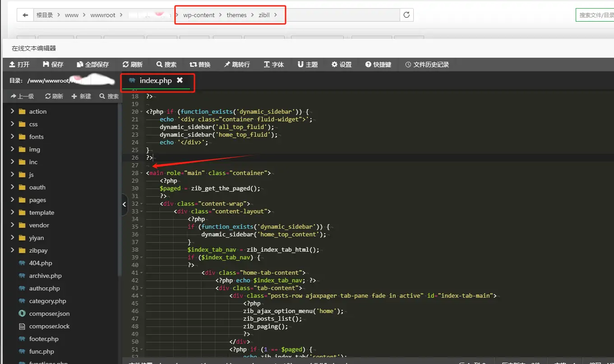
Task: Click Save All in editor toolbar
Action: pyautogui.click(x=92, y=65)
